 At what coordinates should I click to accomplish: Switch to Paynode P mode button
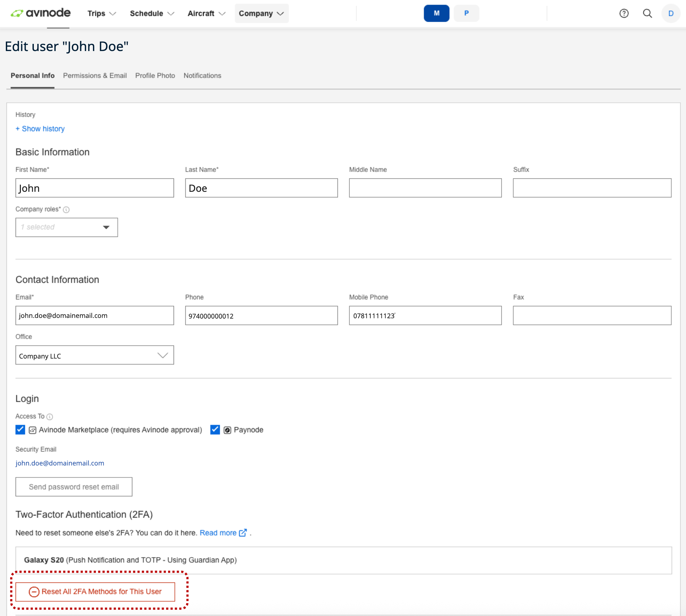click(x=466, y=13)
